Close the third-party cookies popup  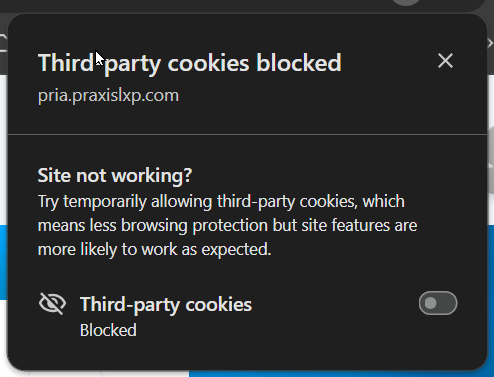pos(445,61)
